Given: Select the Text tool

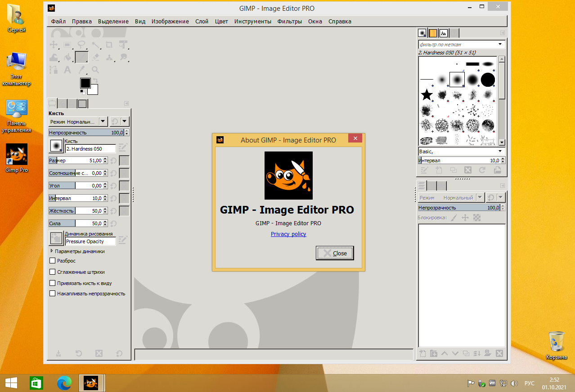Looking at the screenshot, I should click(67, 70).
